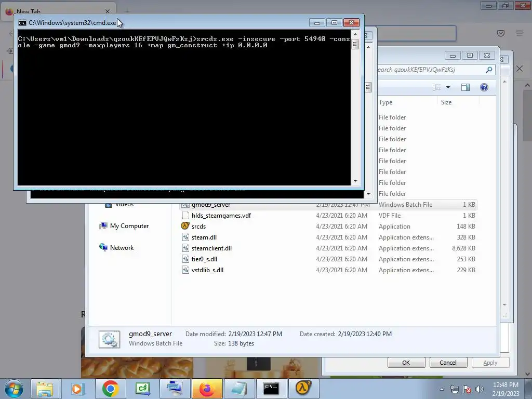Click the Firefox address bar field
The width and height of the screenshot is (532, 399).
pos(417,33)
